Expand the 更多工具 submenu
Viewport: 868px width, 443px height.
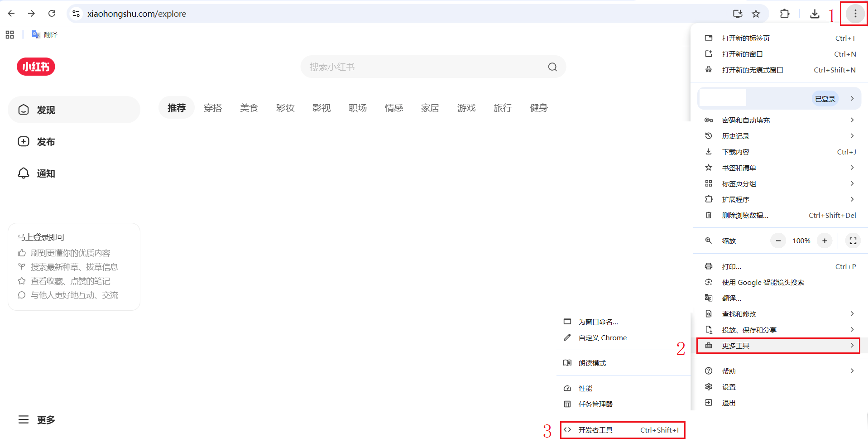(x=778, y=346)
